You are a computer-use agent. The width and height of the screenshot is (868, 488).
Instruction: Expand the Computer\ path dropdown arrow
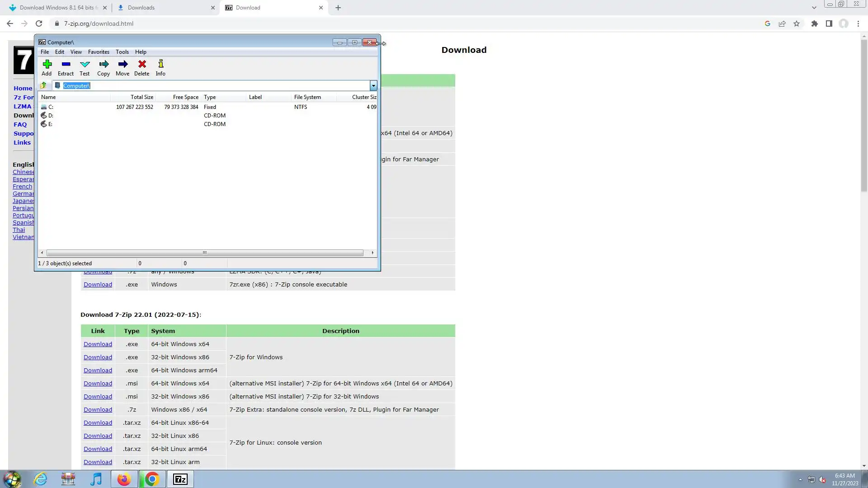click(x=373, y=85)
